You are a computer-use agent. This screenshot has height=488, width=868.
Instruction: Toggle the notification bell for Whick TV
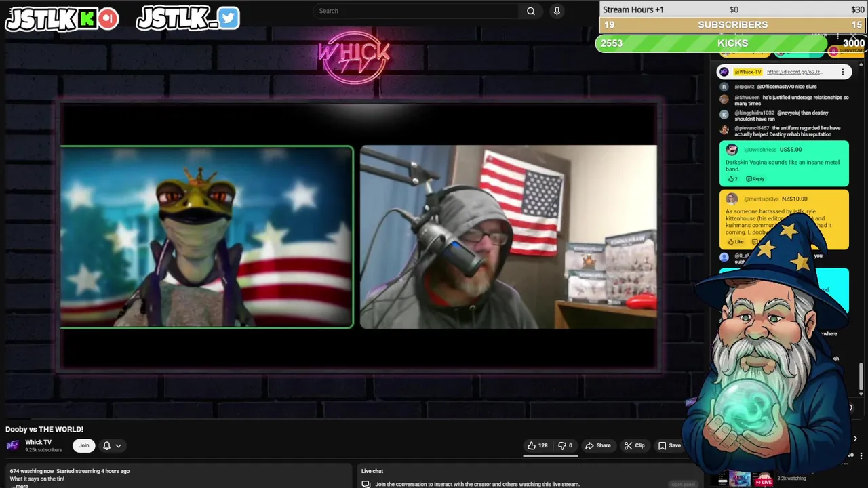coord(106,445)
